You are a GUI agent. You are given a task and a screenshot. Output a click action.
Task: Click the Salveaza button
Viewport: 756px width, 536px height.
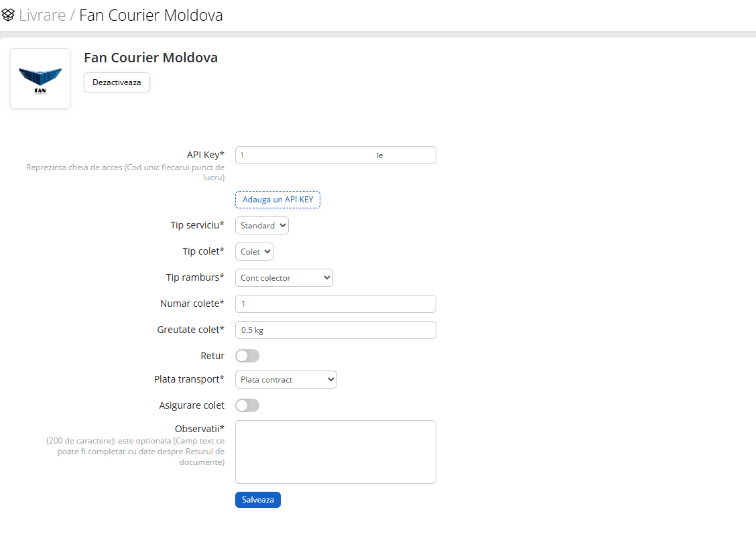pos(258,500)
